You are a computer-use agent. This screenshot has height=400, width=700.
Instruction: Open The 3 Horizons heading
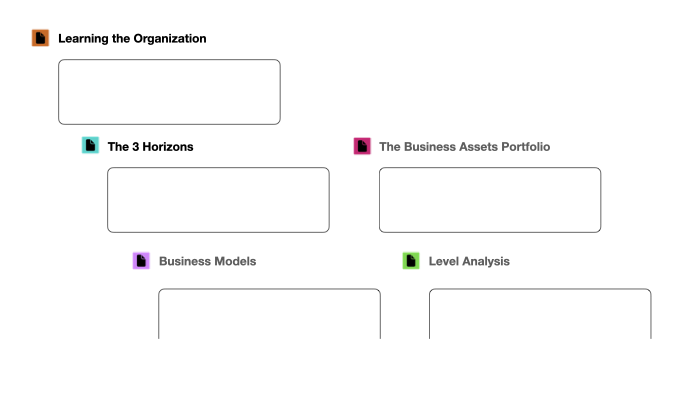pos(150,146)
